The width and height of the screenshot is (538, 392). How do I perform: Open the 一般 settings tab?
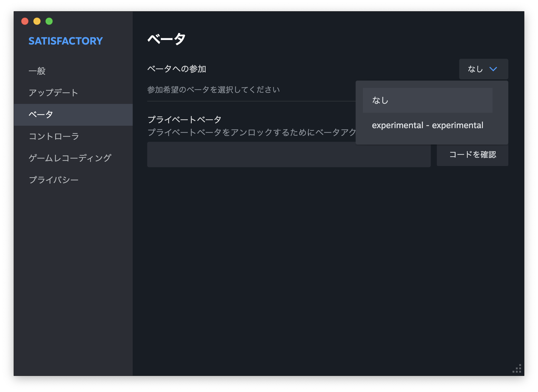pos(73,71)
